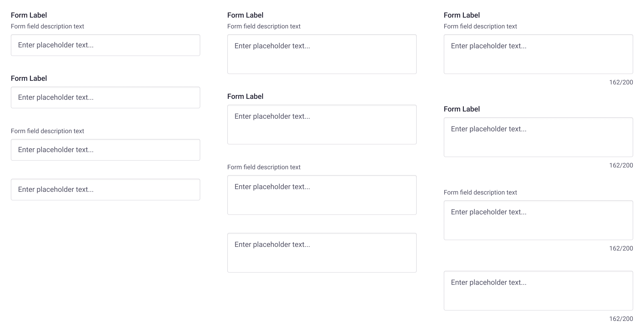Click 162/200 counter under label-only textarea

(x=621, y=165)
